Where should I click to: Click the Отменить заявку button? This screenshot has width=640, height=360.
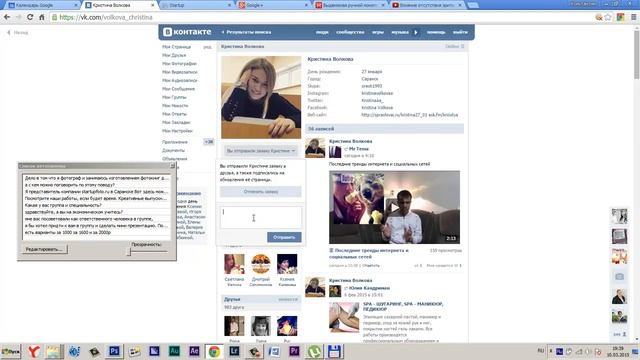(x=261, y=191)
